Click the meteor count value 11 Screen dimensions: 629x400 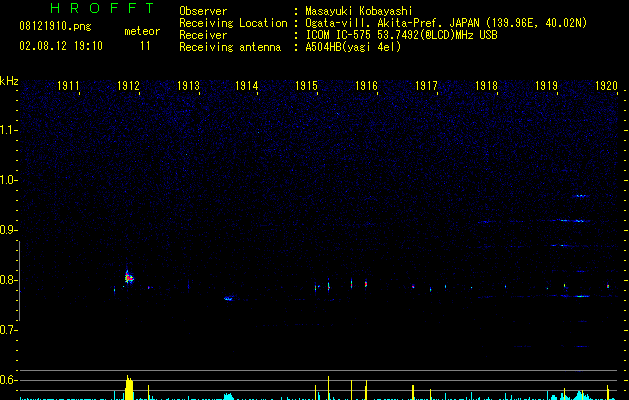click(x=145, y=46)
